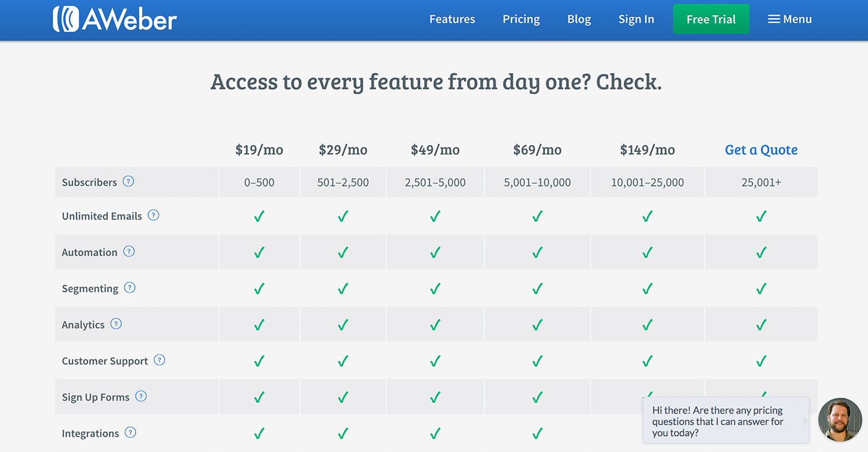This screenshot has height=452, width=868.
Task: Click the AWeber logo
Action: [x=115, y=19]
